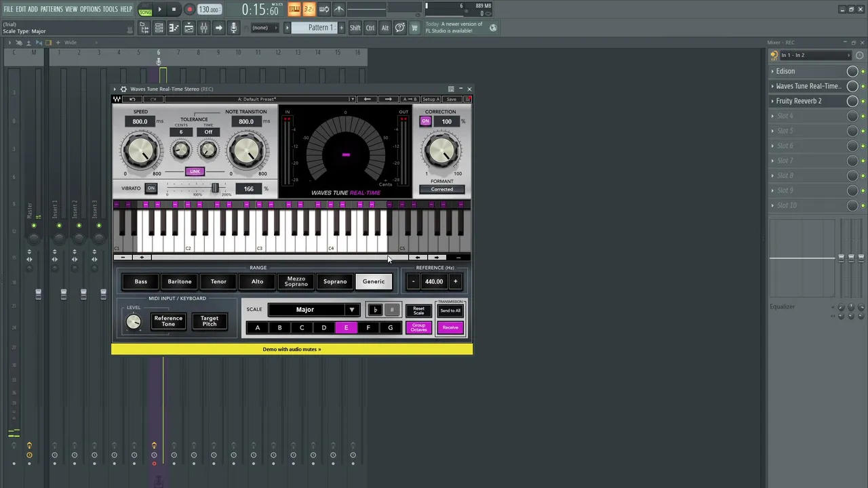Open the shopping cart store icon
The height and width of the screenshot is (488, 868).
(414, 28)
